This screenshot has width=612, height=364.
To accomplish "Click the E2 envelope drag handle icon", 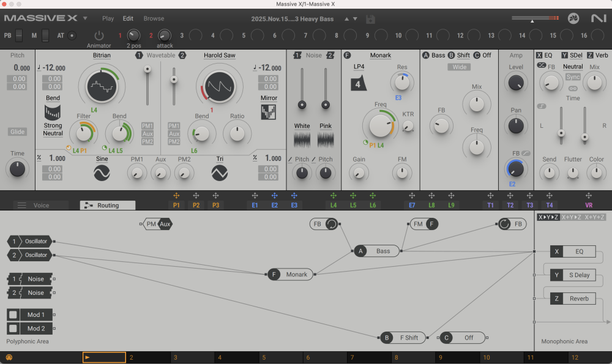I will point(274,196).
